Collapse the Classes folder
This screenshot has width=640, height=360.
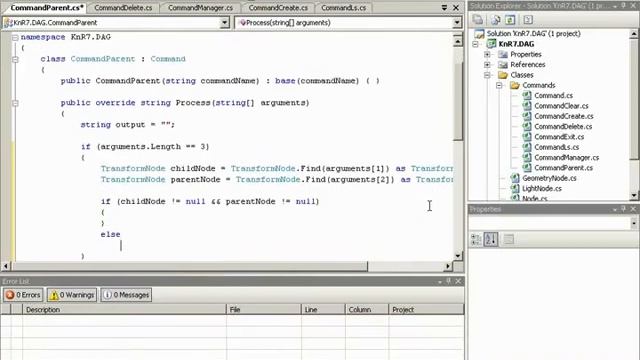[x=487, y=75]
